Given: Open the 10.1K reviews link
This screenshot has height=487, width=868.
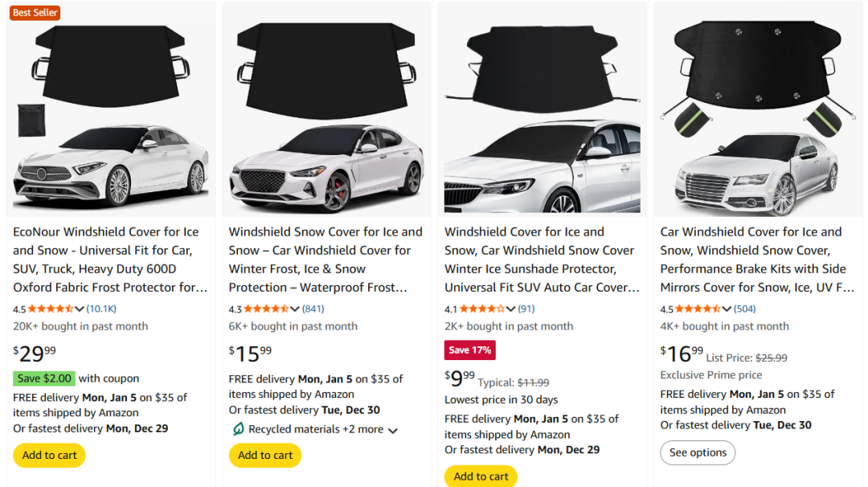Looking at the screenshot, I should (101, 309).
